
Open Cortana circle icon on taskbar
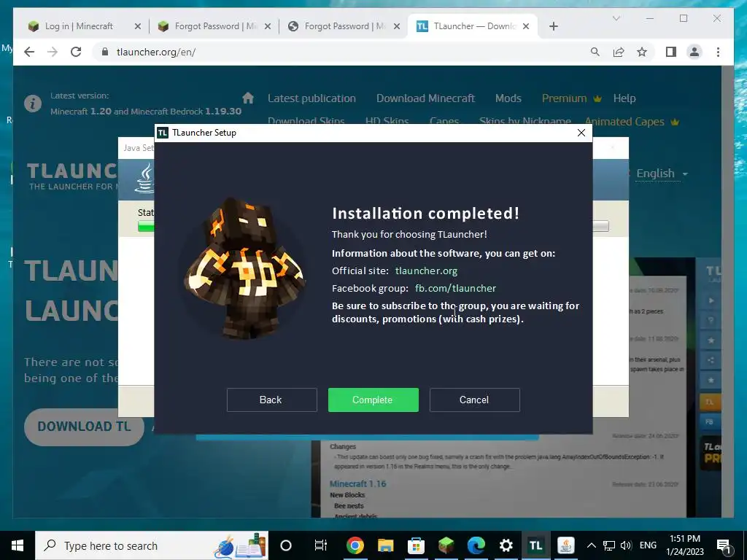point(286,545)
